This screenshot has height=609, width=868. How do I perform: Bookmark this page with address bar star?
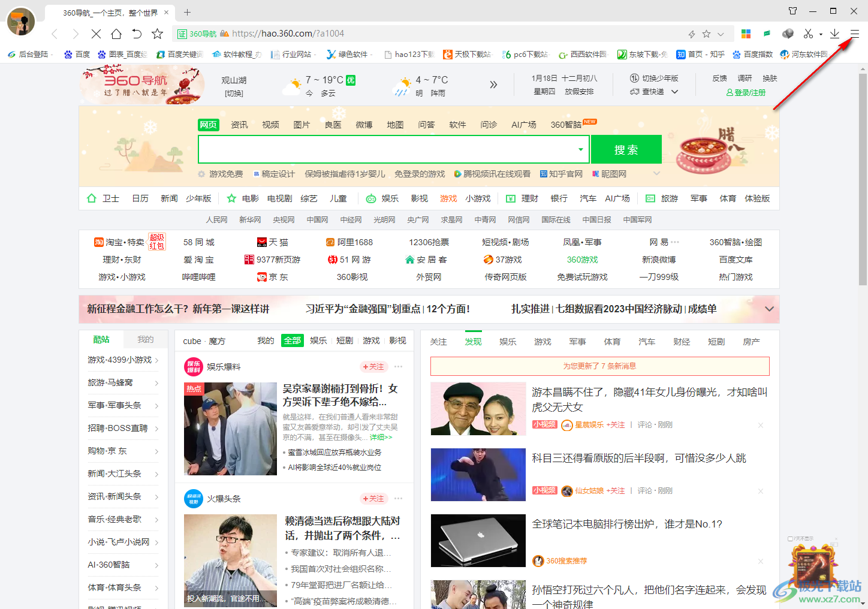(x=706, y=34)
